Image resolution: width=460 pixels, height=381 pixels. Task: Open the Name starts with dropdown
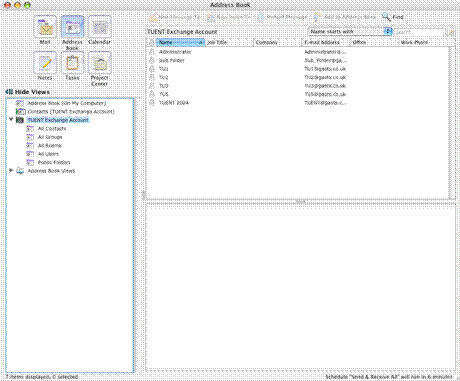pos(349,31)
